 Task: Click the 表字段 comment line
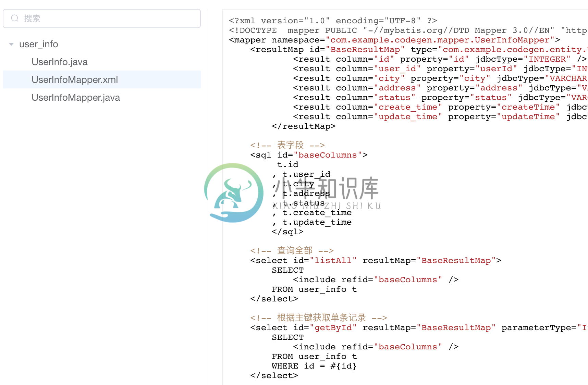click(287, 145)
